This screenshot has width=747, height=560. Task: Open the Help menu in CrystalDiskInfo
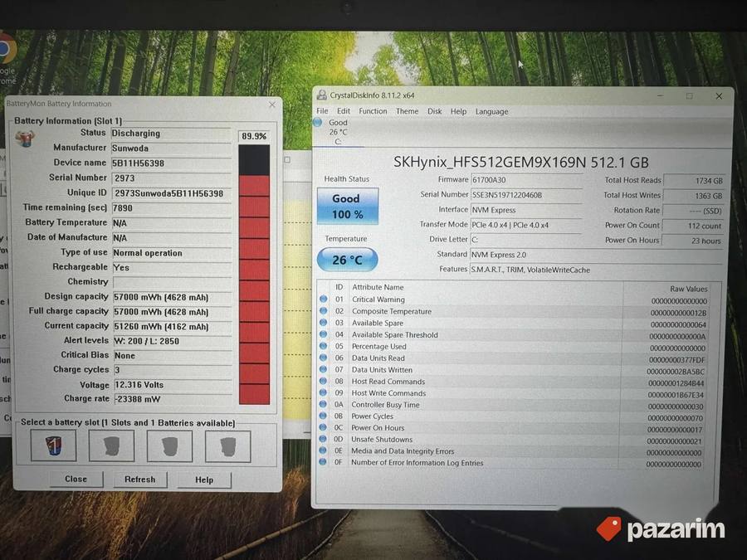tap(458, 111)
